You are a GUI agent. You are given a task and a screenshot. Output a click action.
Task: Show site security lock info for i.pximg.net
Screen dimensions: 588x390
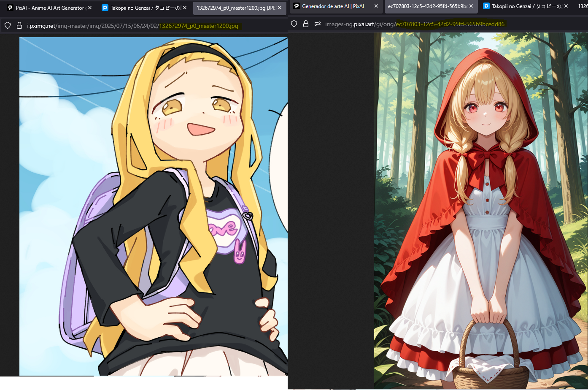coord(19,26)
